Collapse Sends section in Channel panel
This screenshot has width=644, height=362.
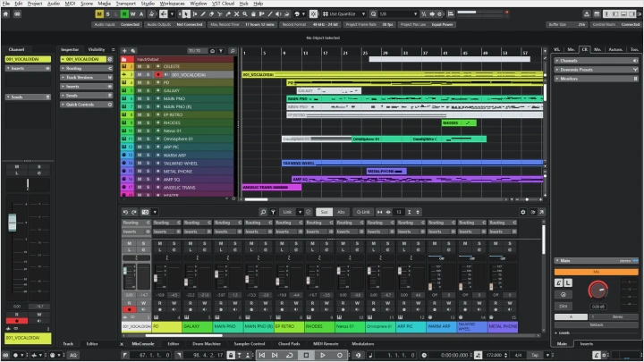28,97
